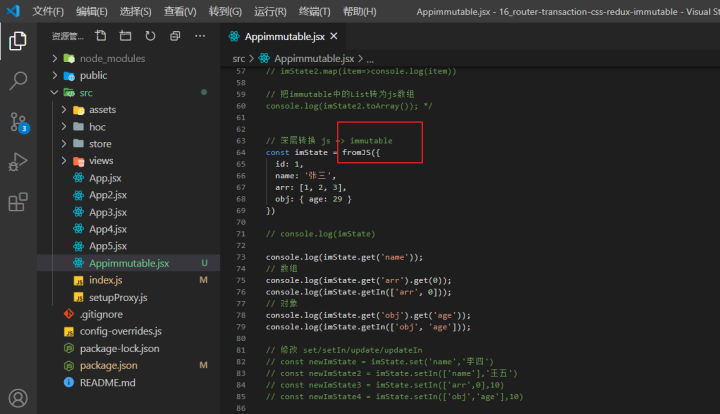720x414 pixels.
Task: Open explorer more actions ellipsis menu
Action: pos(200,36)
